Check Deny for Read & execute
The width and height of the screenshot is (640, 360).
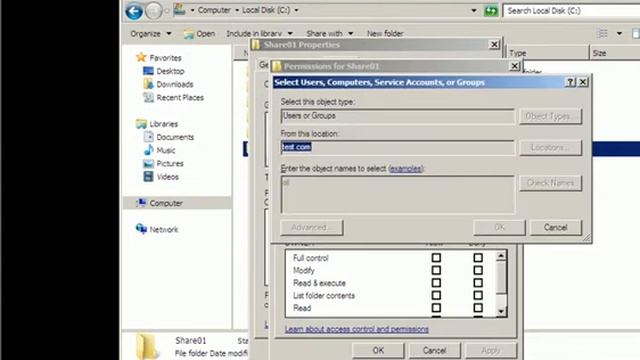pyautogui.click(x=478, y=283)
